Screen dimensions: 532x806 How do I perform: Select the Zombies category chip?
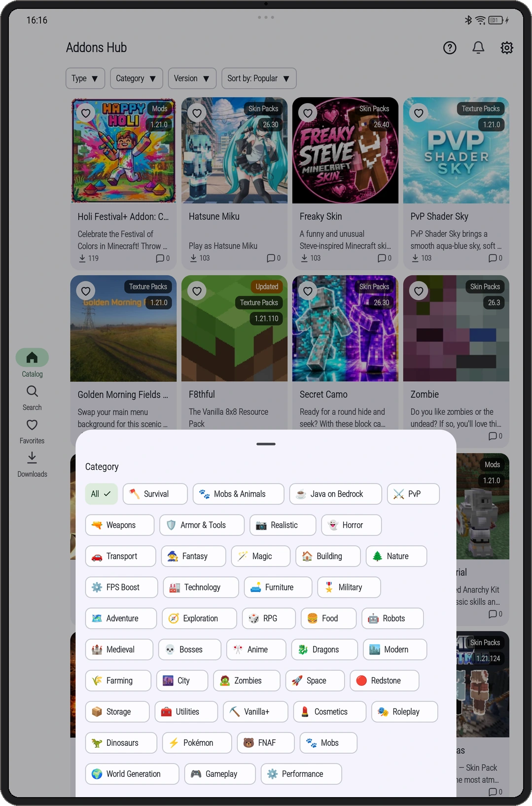(x=247, y=680)
